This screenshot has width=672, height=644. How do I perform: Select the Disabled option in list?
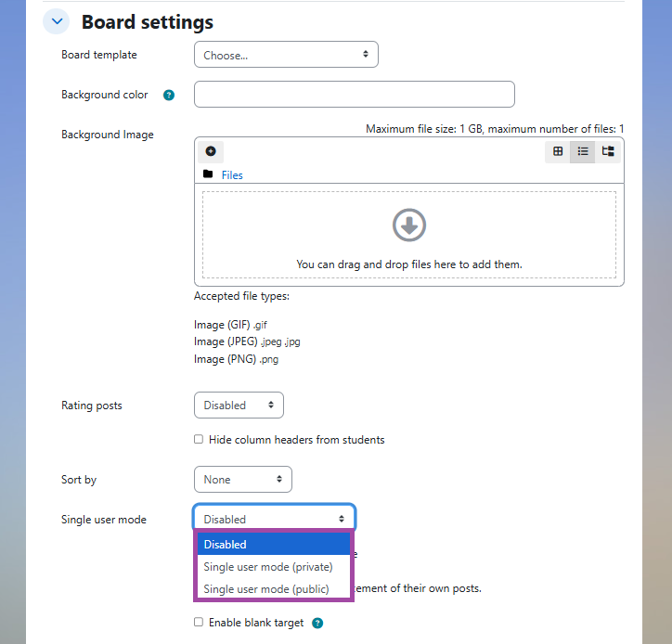tap(273, 545)
